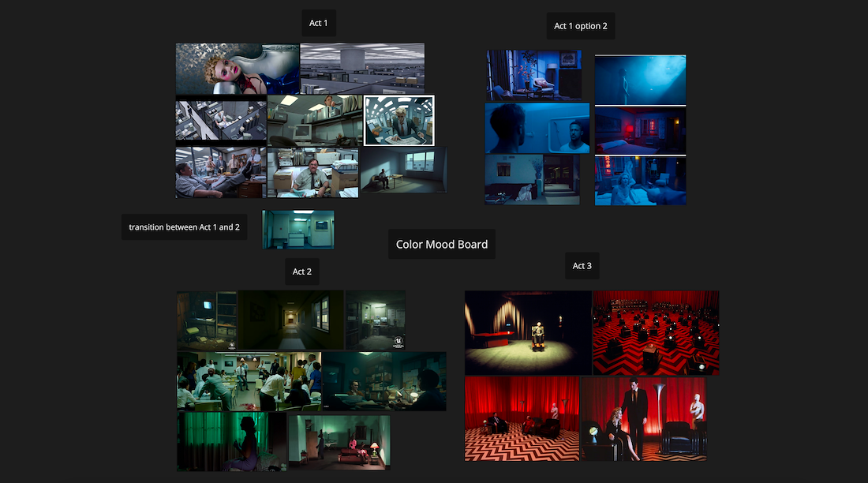This screenshot has width=868, height=483.
Task: Select red zigzag floor with many chairs image
Action: [x=656, y=333]
